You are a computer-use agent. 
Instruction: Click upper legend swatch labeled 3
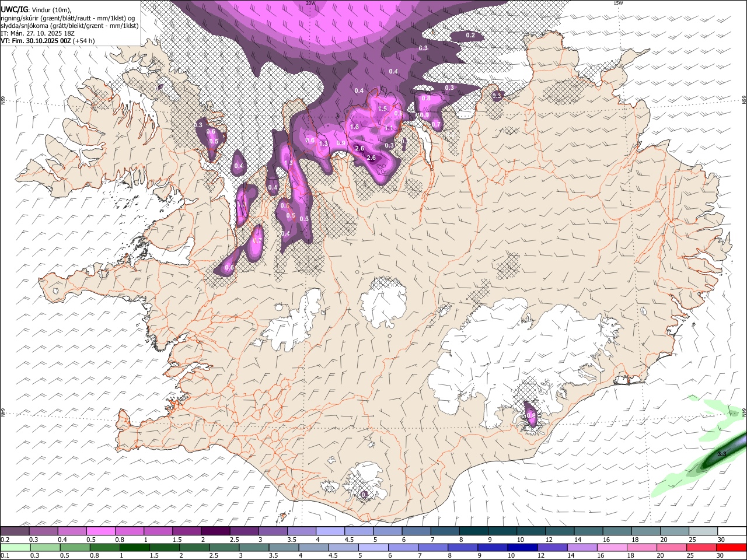[x=273, y=531]
